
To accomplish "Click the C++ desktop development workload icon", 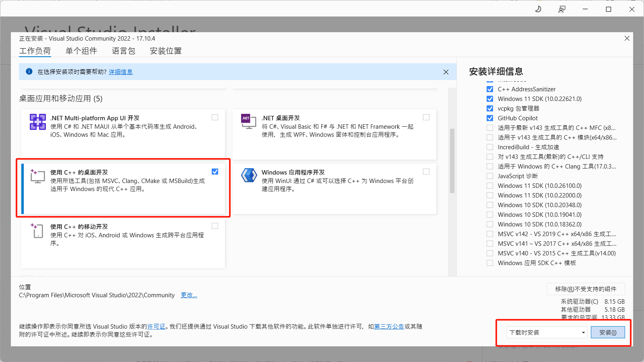I will (x=37, y=176).
